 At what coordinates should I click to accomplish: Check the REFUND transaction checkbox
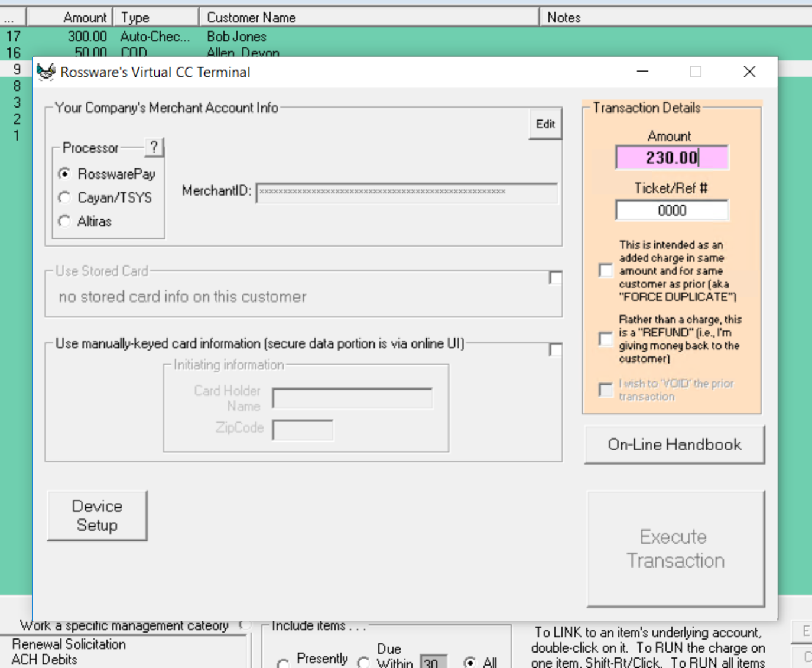(x=606, y=339)
